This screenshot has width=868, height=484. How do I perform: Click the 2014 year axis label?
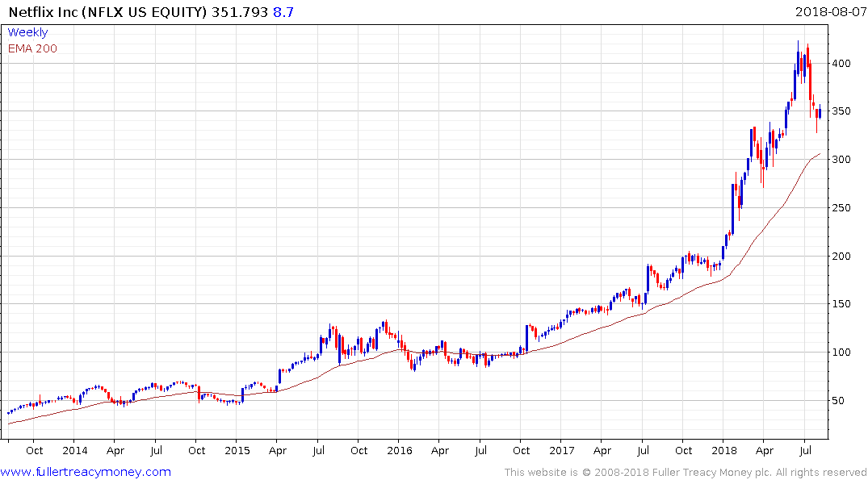click(x=75, y=450)
